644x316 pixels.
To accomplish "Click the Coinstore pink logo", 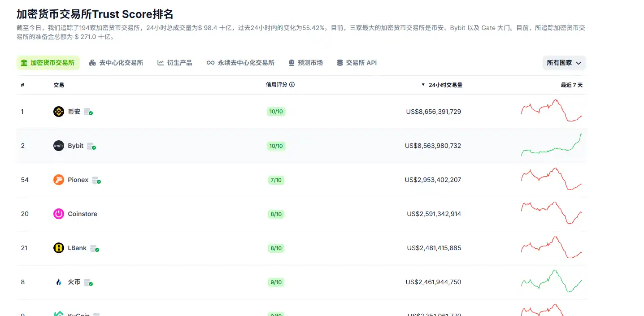I will pyautogui.click(x=58, y=214).
